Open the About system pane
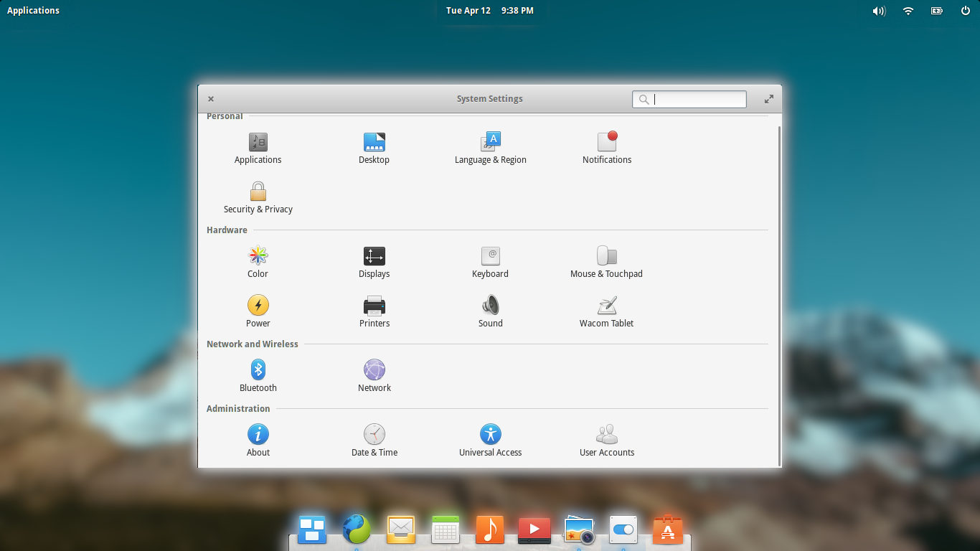 258,441
